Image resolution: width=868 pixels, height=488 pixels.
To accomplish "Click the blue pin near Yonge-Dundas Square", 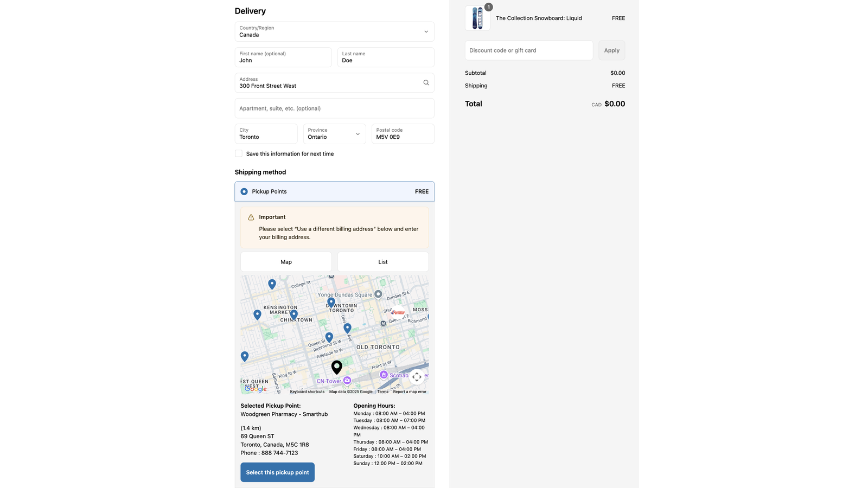I will coord(331,302).
